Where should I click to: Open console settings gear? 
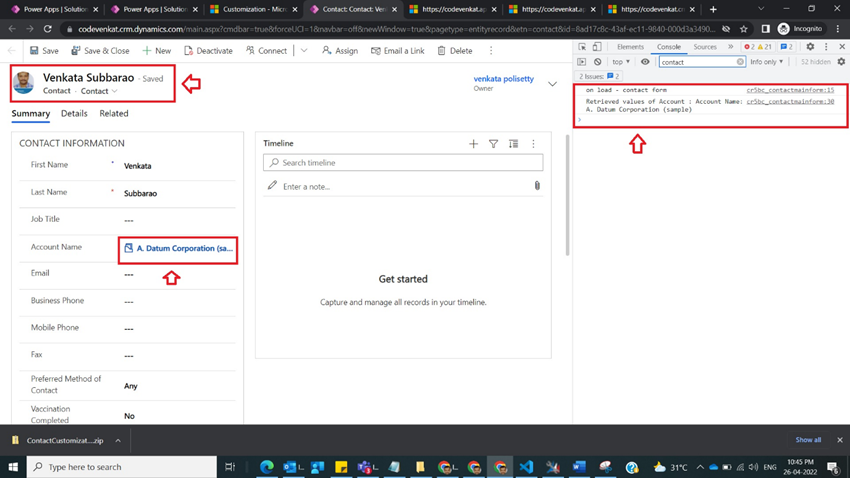pos(841,62)
